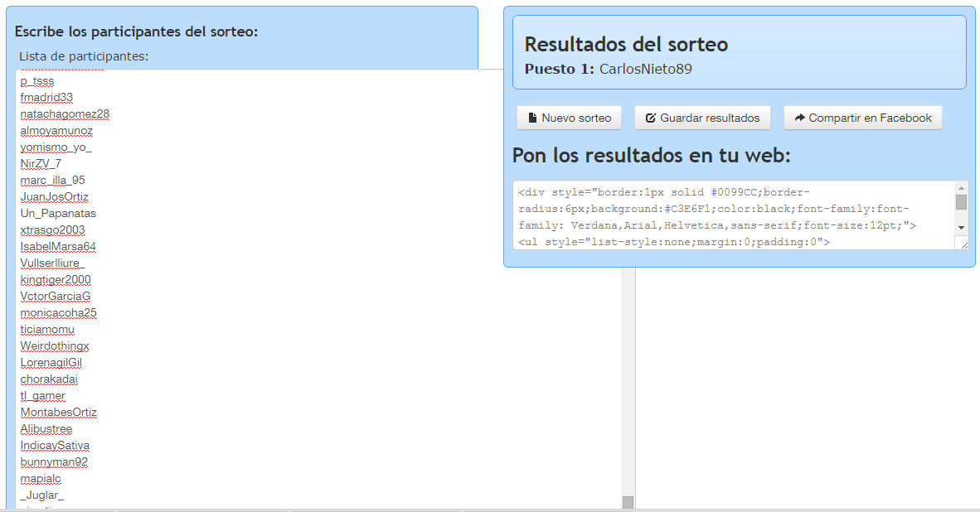The width and height of the screenshot is (980, 512).
Task: Click the winner name CarlosNieto89
Action: (x=646, y=69)
